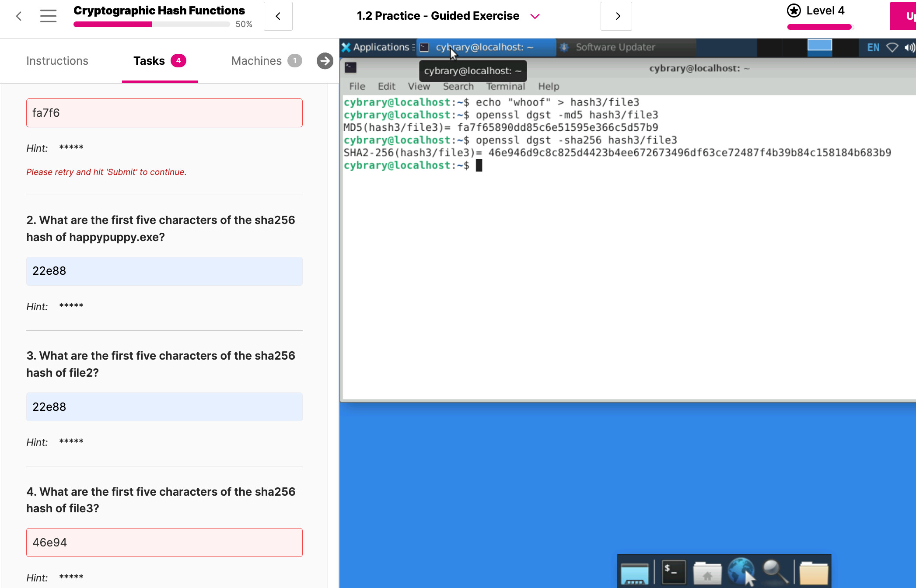
Task: Click the EN keyboard layout indicator
Action: coord(873,47)
